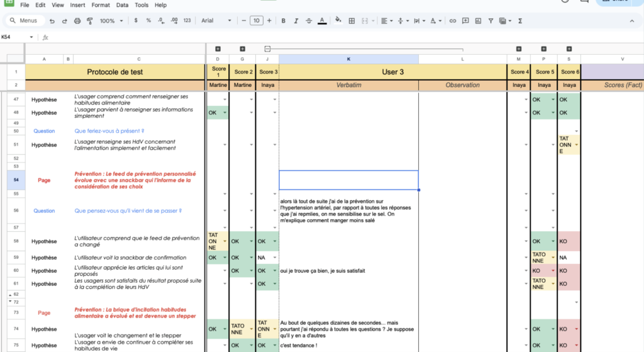Screen dimensions: 644x352
Task: Open the Data menu
Action: pos(122,5)
